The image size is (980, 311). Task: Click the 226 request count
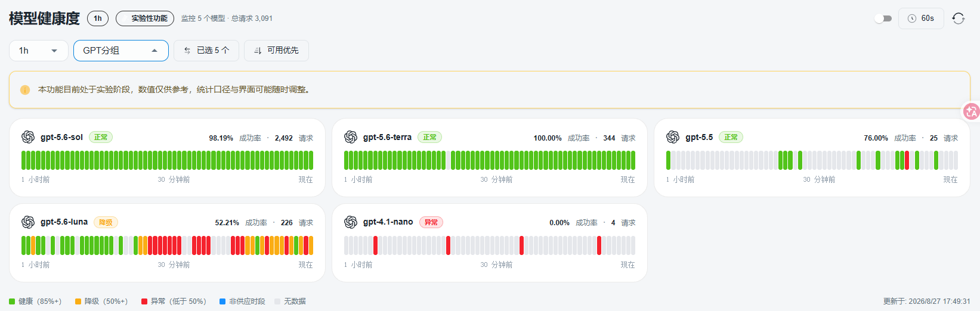287,223
